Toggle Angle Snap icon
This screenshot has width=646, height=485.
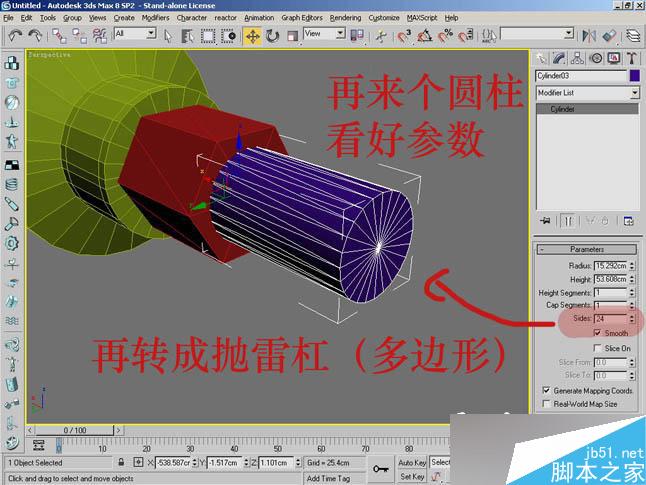tap(424, 36)
